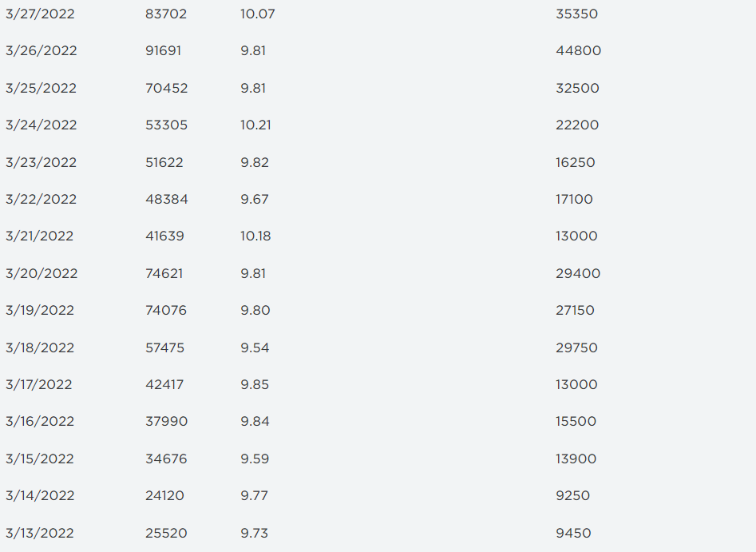Select the date 3/17/2022
The image size is (756, 552).
(39, 384)
